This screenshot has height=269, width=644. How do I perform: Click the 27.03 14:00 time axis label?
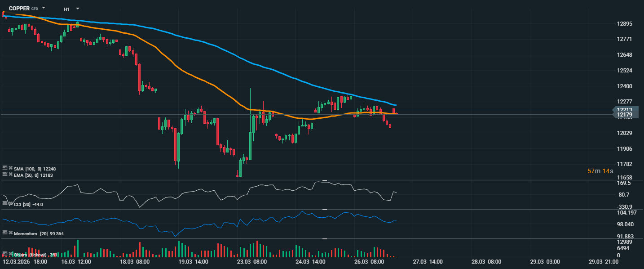point(428,262)
